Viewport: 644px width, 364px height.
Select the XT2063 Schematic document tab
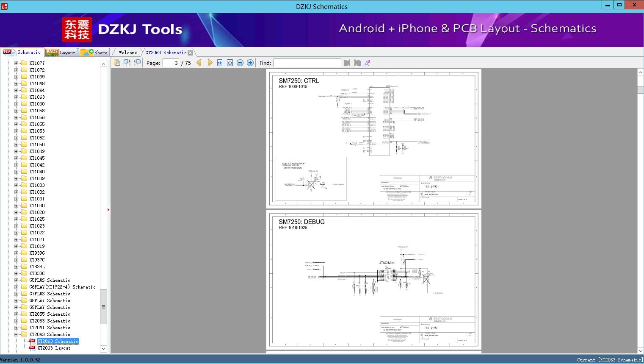[166, 53]
